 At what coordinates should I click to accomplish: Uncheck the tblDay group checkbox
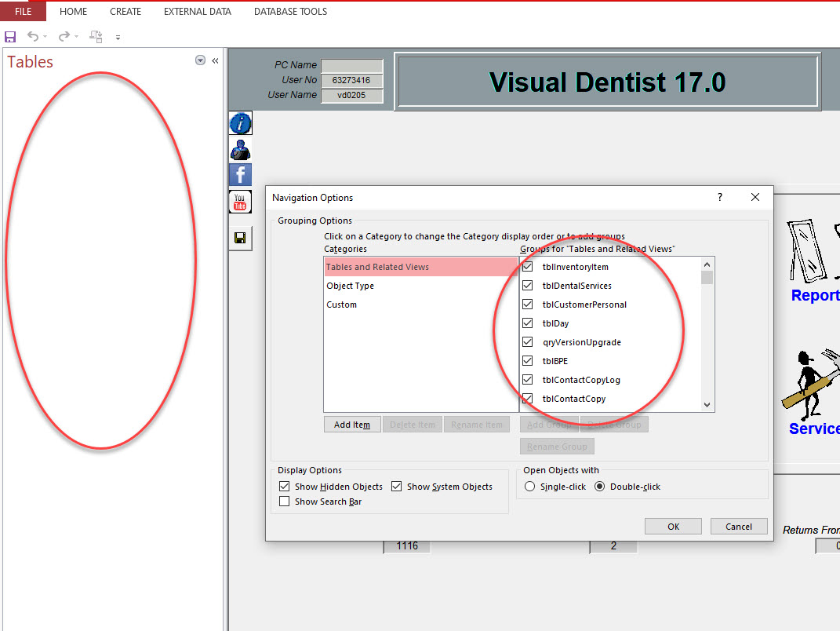[x=528, y=323]
